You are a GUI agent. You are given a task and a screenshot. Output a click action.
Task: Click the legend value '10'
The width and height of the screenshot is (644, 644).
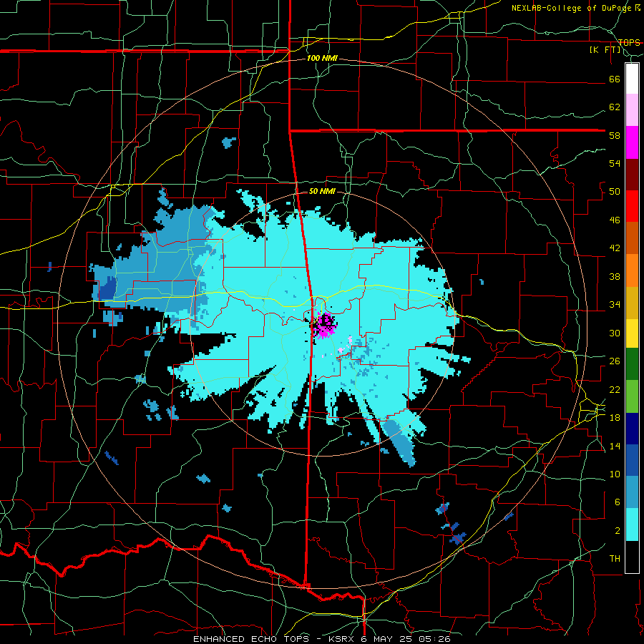[615, 474]
